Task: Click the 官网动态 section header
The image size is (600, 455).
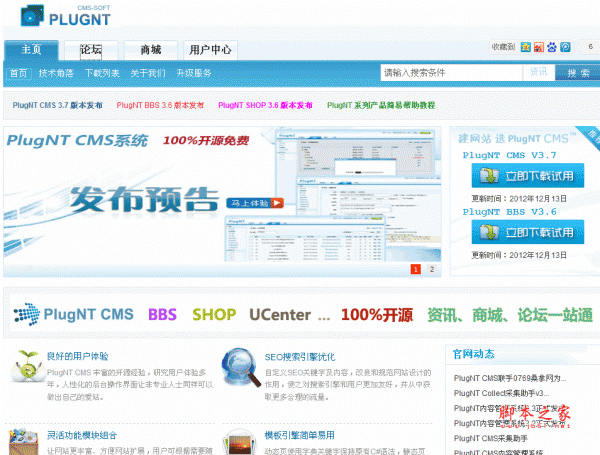Action: pyautogui.click(x=473, y=354)
